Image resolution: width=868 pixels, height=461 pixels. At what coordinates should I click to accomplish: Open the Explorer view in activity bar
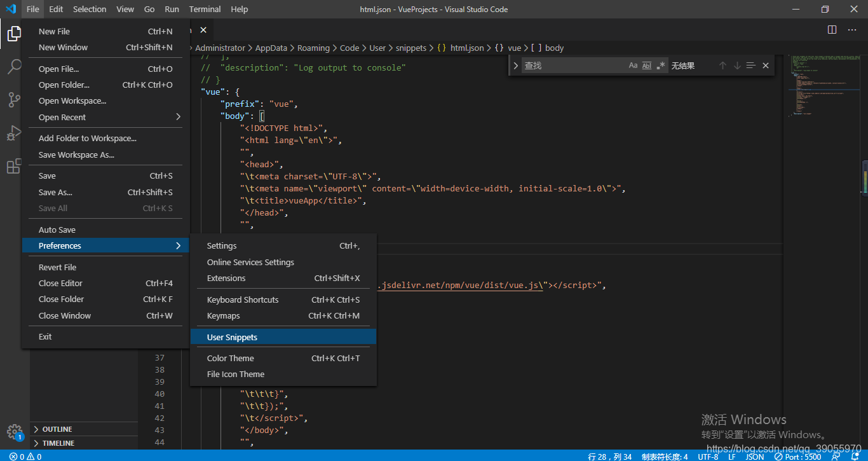pyautogui.click(x=14, y=33)
